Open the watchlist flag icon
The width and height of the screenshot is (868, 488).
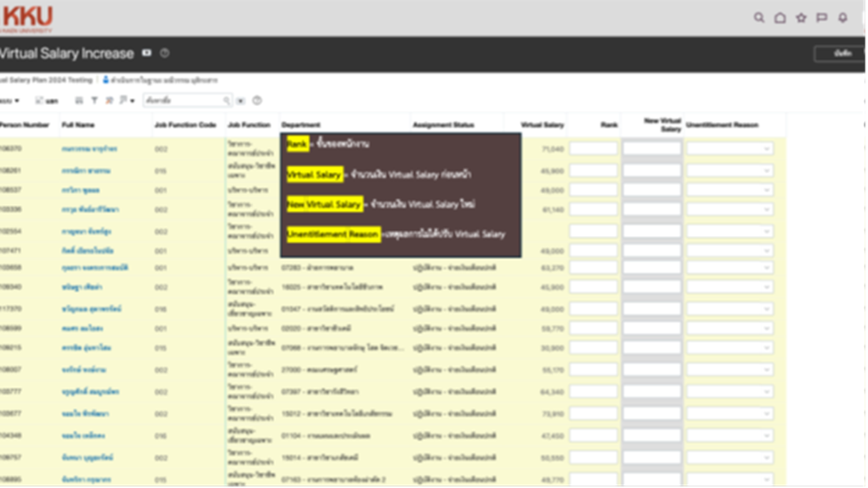coord(822,18)
